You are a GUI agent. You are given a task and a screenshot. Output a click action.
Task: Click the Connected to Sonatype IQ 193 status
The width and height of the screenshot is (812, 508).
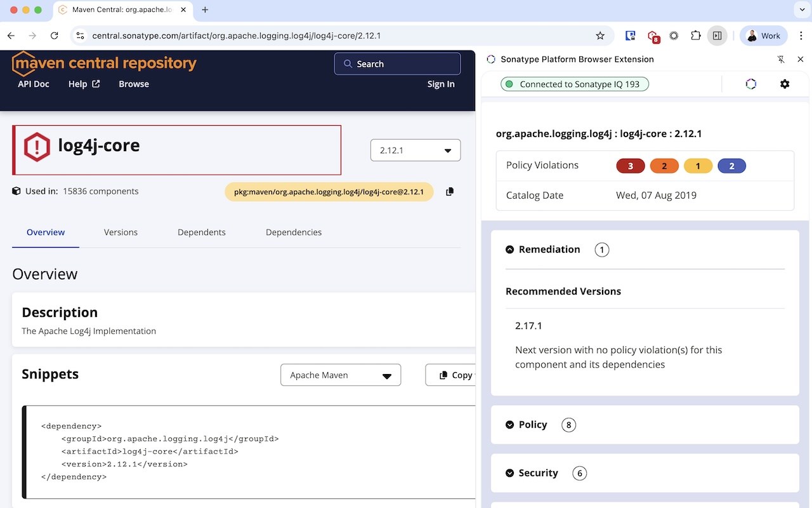click(x=575, y=84)
